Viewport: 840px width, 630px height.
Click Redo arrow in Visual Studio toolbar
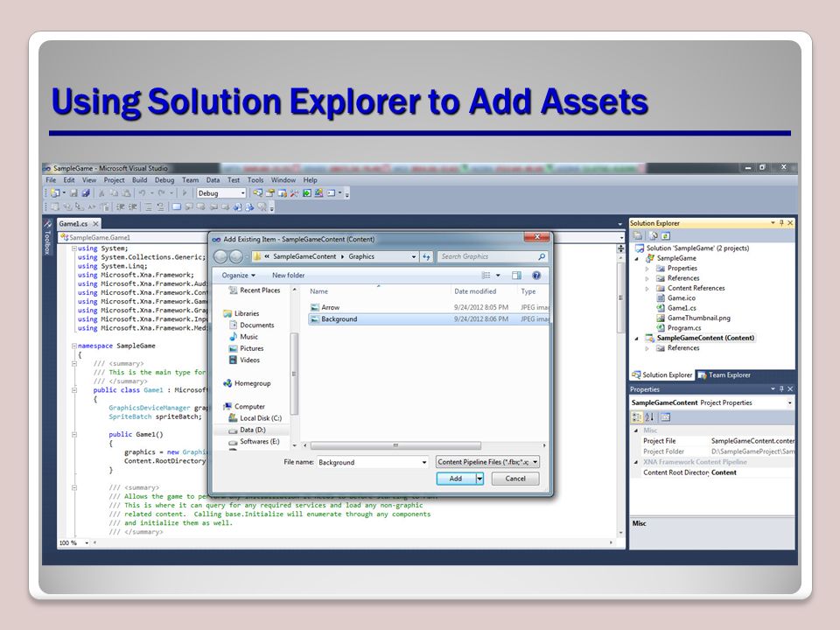(x=161, y=193)
